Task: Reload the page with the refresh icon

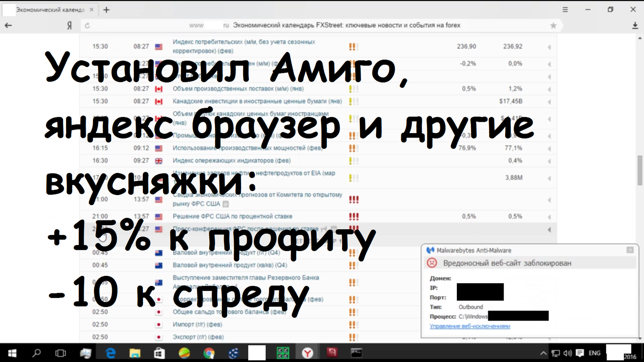Action: coord(87,25)
